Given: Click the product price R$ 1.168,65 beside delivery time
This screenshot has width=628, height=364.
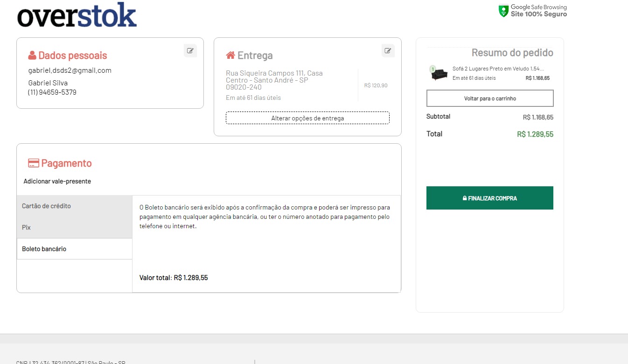Looking at the screenshot, I should click(x=537, y=78).
